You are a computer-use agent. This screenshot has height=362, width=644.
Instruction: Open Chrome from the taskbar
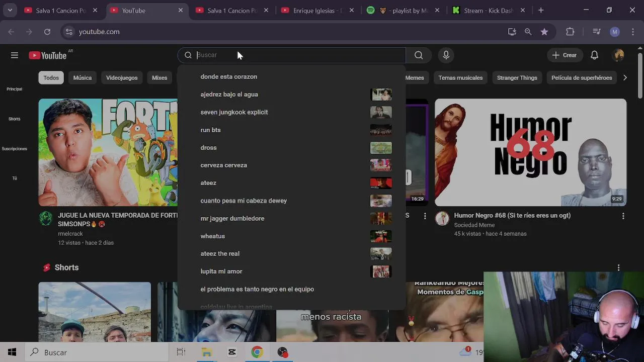click(257, 352)
